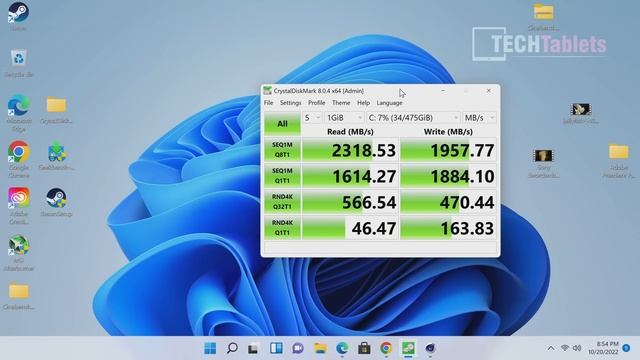
Task: Click the 2318.53 read result
Action: pyautogui.click(x=350, y=150)
